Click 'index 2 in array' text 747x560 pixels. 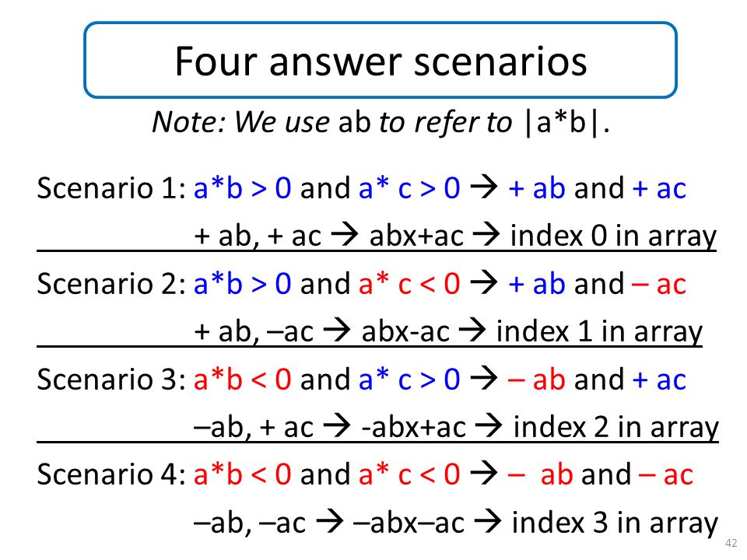pyautogui.click(x=615, y=427)
